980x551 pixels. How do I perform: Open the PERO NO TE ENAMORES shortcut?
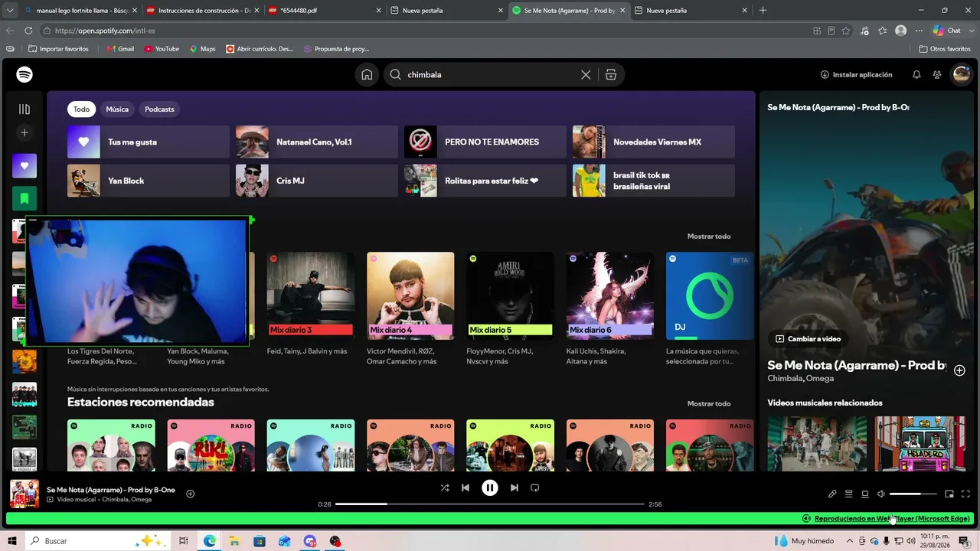(485, 142)
